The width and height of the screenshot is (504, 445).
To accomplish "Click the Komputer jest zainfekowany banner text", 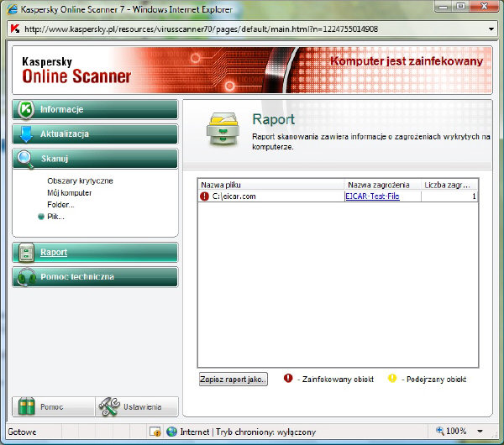I will [x=407, y=61].
